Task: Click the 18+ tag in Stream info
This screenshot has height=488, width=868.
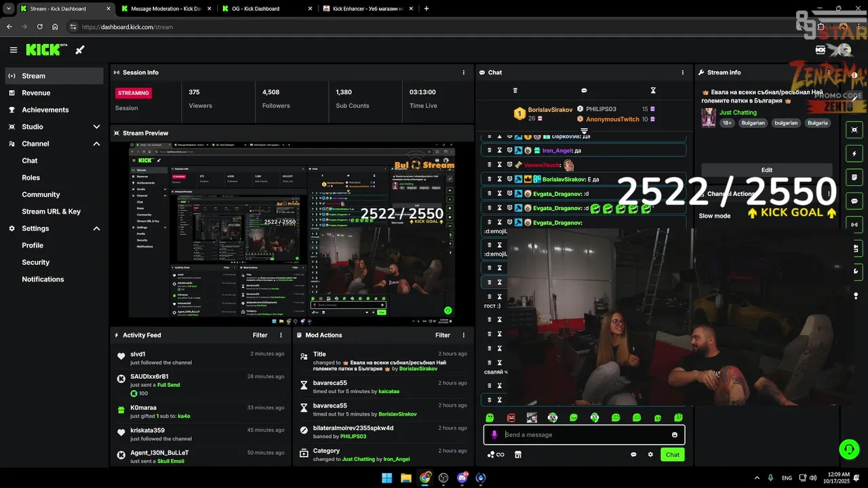Action: tap(726, 123)
